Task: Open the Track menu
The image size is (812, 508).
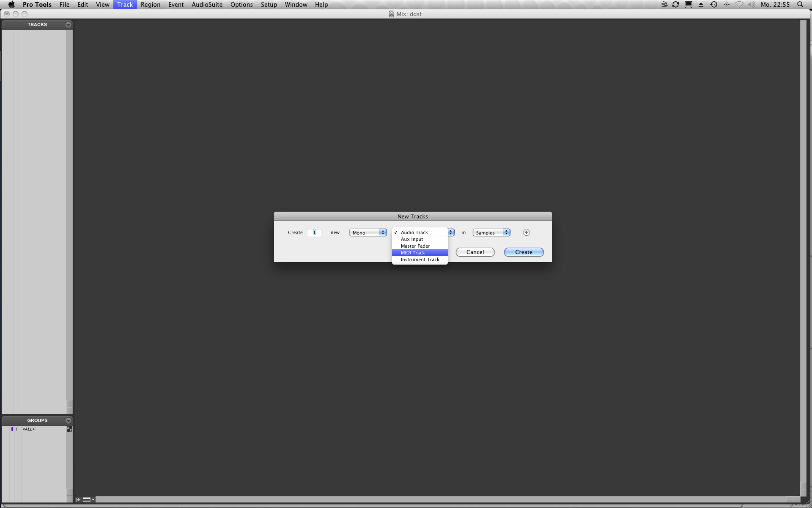Action: (125, 5)
